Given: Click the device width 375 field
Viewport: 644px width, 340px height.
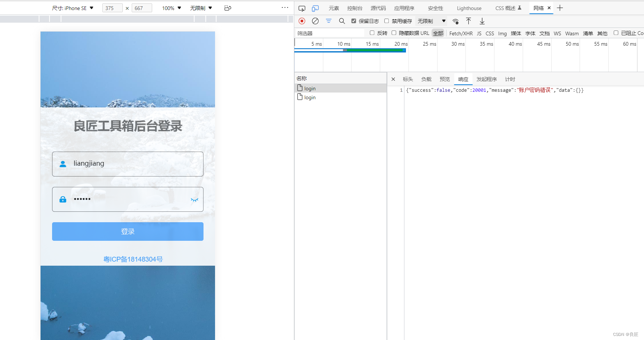Looking at the screenshot, I should (x=112, y=8).
